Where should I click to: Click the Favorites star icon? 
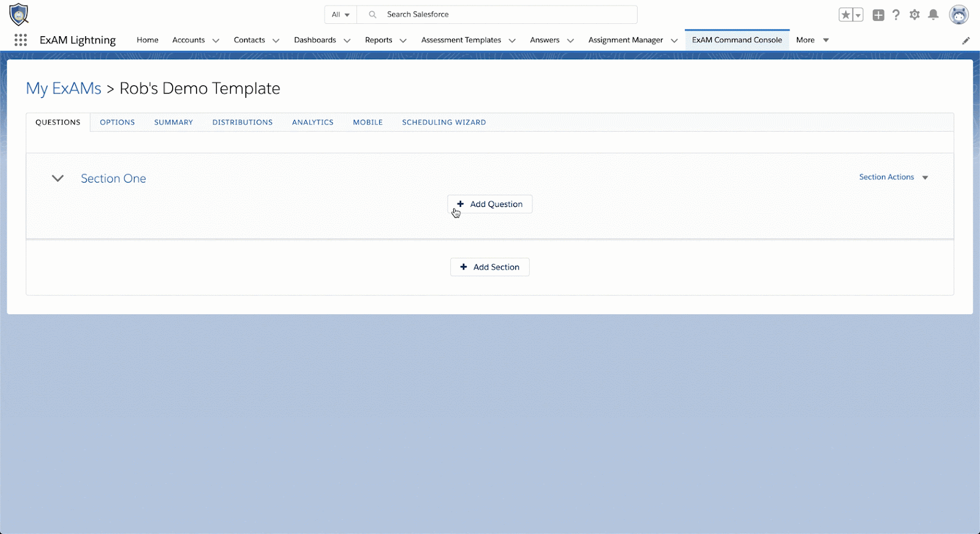click(846, 15)
